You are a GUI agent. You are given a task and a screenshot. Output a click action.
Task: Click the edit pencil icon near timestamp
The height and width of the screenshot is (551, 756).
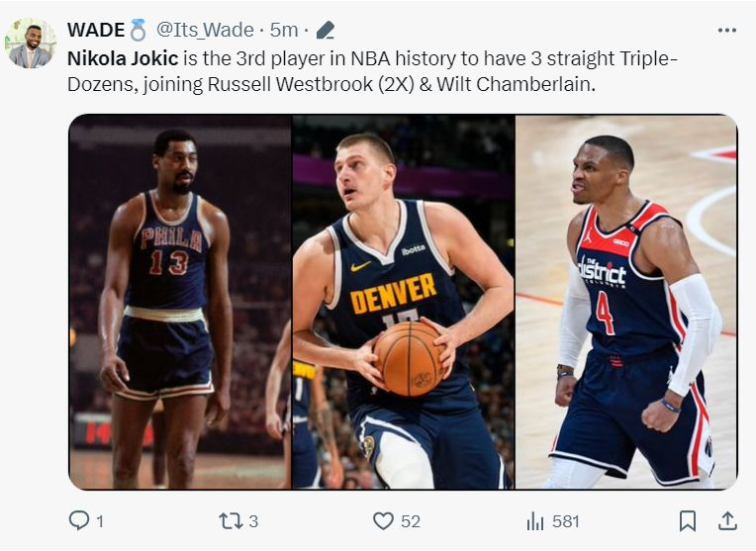(x=326, y=31)
